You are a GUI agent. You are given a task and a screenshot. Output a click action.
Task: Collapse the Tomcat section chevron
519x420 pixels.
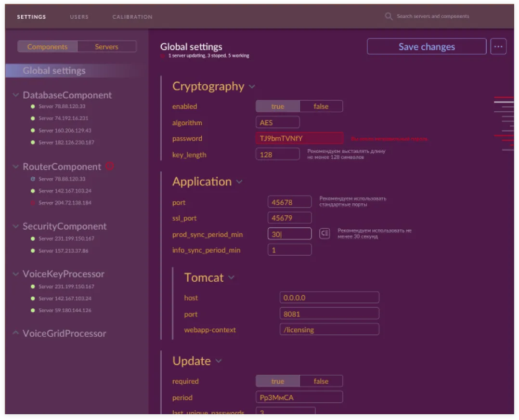tap(232, 278)
